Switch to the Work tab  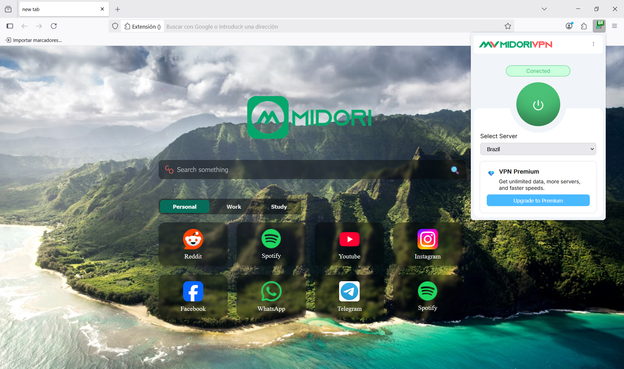coord(234,207)
